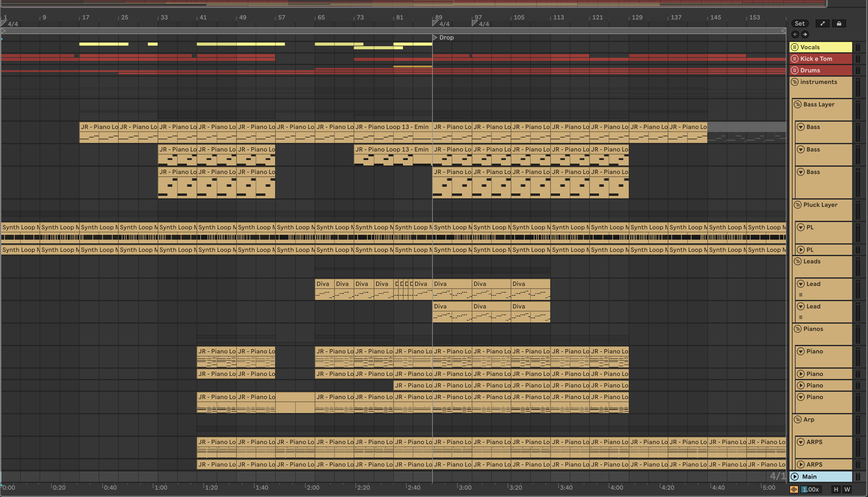Fold the topmost Piano track

click(801, 352)
